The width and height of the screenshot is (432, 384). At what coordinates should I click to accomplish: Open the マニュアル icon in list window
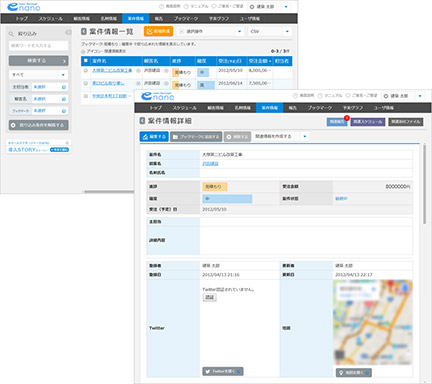(186, 6)
